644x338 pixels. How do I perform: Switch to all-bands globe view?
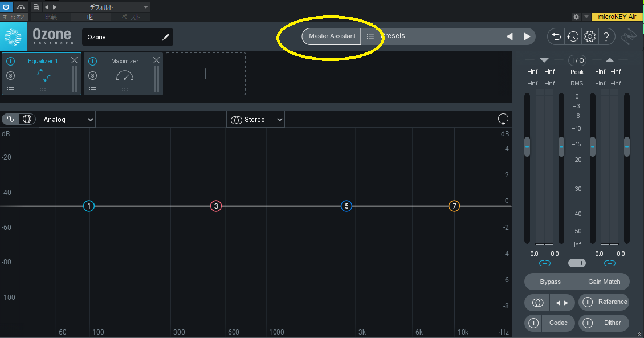[27, 119]
